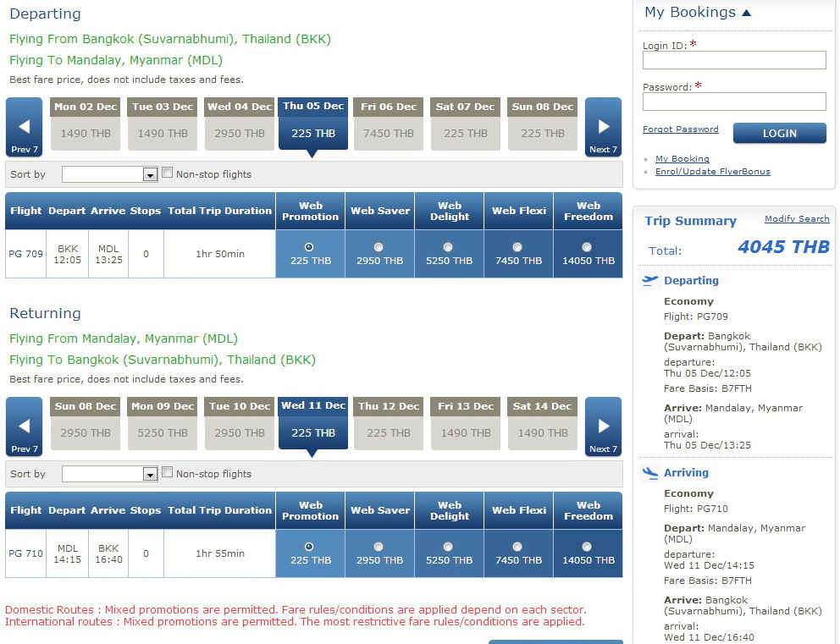Select the Fri 06 Dec departing date tab
Screen dimensions: 840x644
click(x=389, y=124)
